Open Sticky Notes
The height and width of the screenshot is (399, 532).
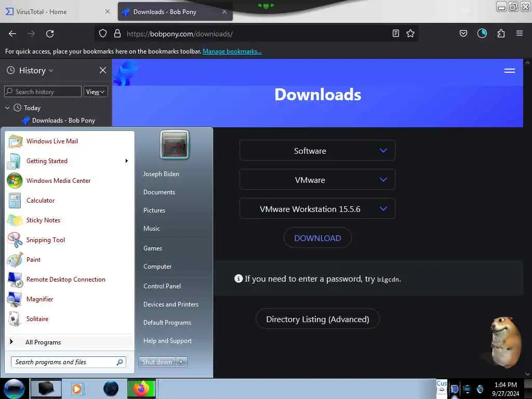tap(70, 220)
